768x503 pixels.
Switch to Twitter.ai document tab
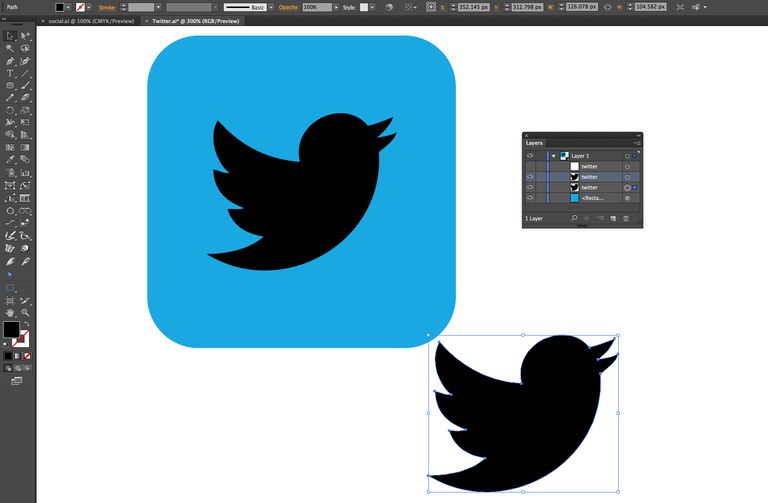point(195,21)
